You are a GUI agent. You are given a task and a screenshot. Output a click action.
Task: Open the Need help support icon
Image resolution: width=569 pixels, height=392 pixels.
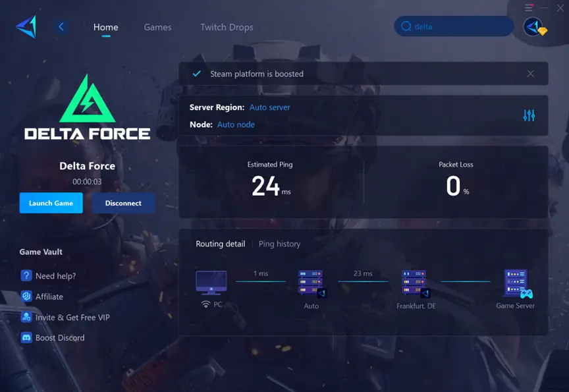click(26, 275)
